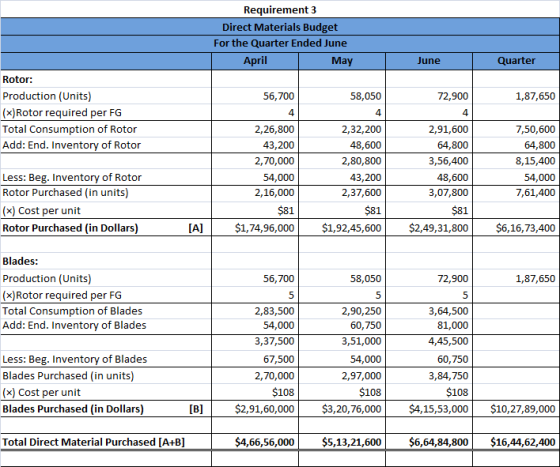The image size is (560, 467).
Task: Select the blades subtotal 4,45,500
Action: 448,341
